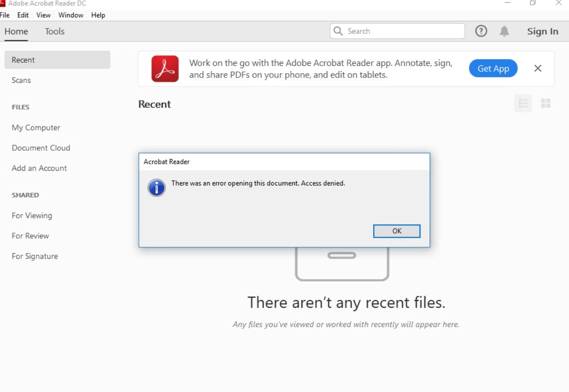Open the View menu
The height and width of the screenshot is (392, 569).
pos(44,15)
